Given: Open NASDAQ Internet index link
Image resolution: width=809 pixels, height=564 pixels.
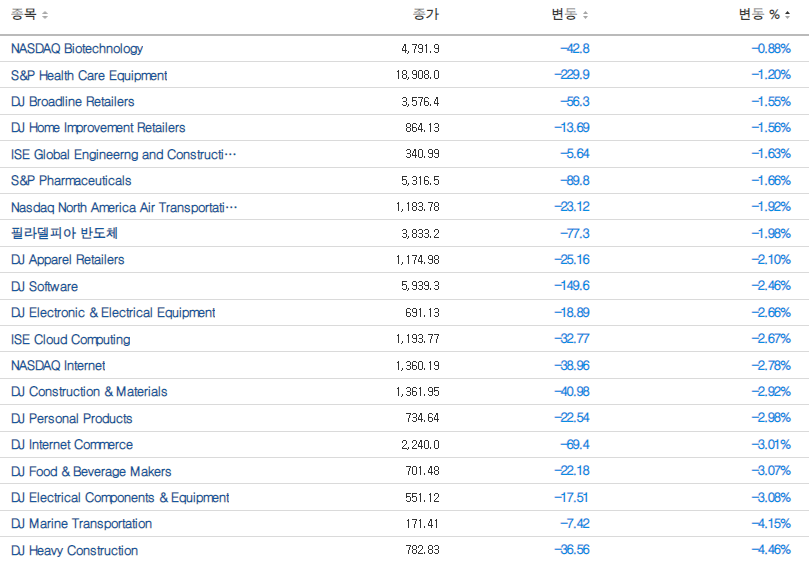Looking at the screenshot, I should [x=58, y=365].
